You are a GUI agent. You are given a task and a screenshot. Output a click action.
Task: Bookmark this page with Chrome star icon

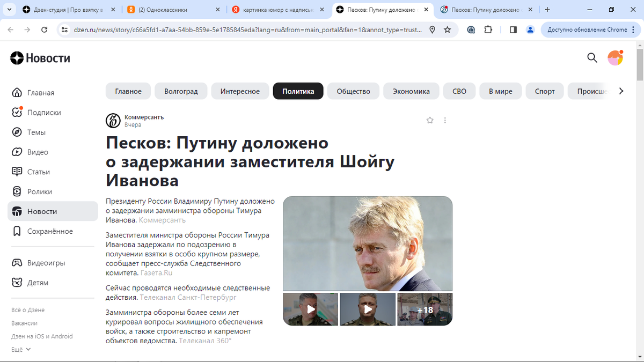(448, 30)
